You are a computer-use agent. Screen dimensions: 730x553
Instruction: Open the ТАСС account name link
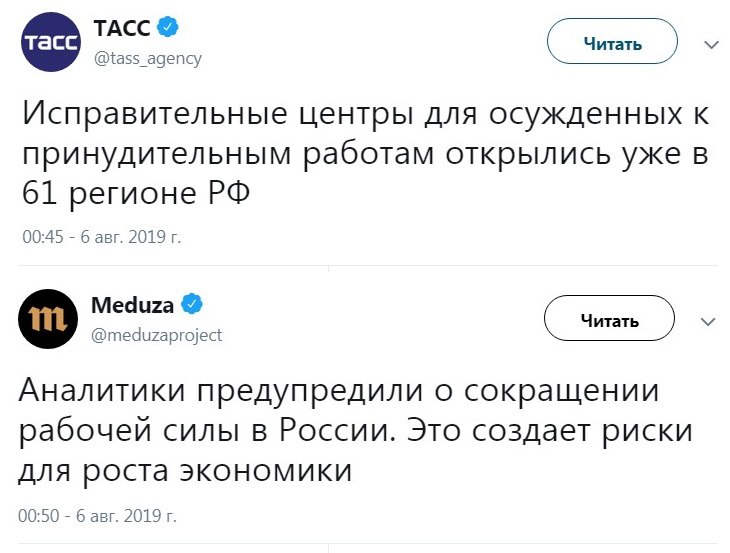click(122, 28)
